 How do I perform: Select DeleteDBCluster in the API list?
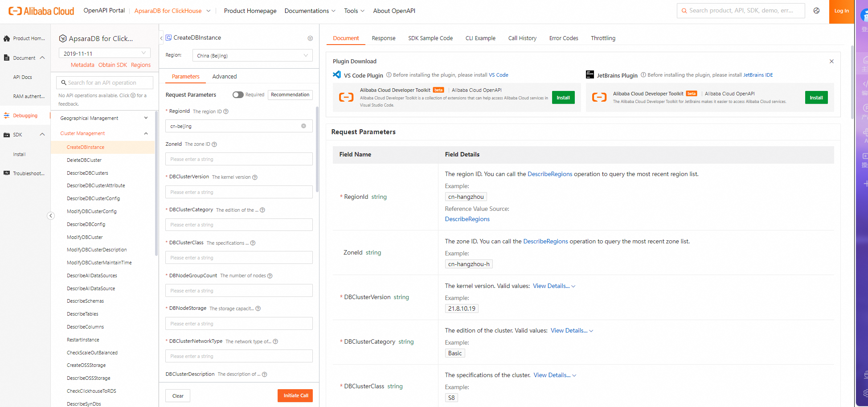tap(84, 160)
